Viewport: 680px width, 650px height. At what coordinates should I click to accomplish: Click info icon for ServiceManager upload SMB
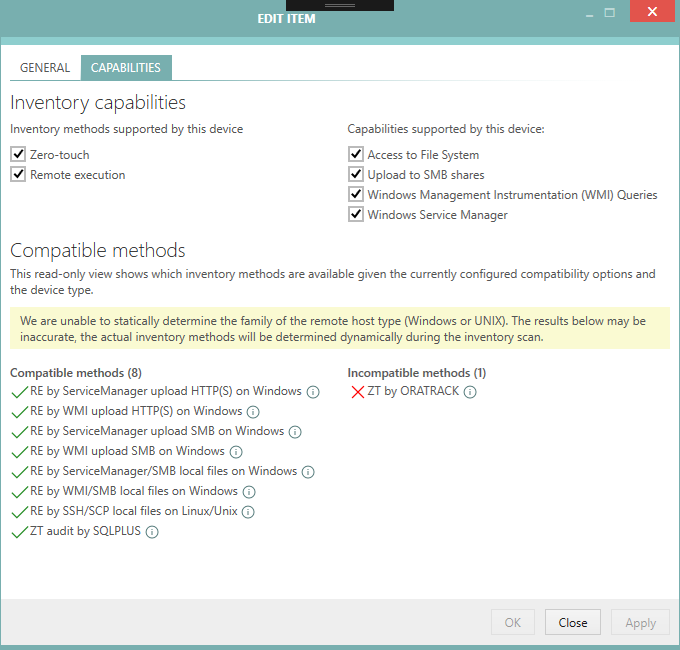click(296, 432)
